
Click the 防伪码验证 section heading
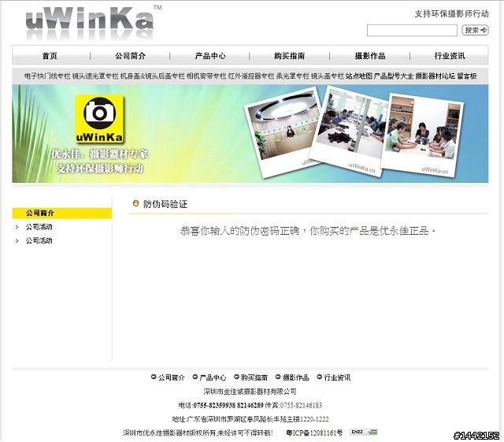(165, 204)
